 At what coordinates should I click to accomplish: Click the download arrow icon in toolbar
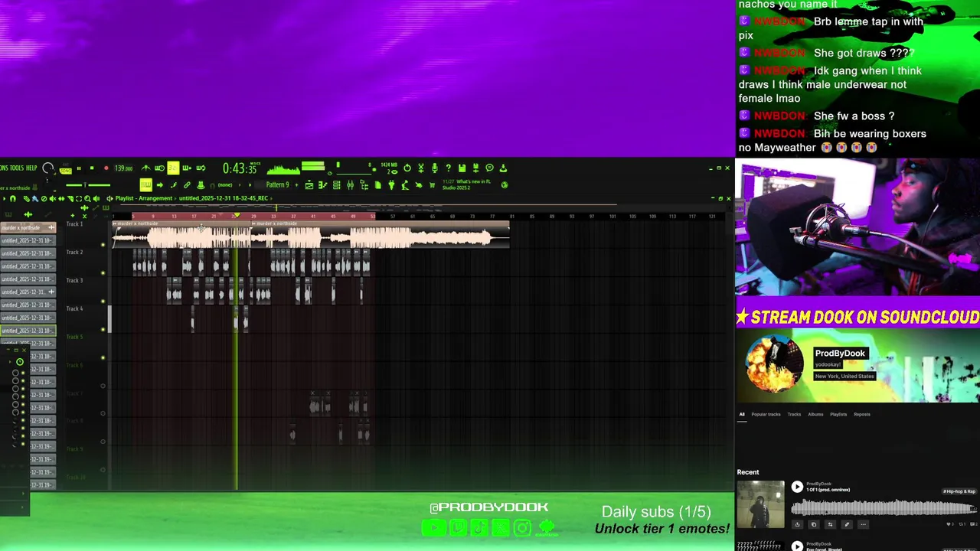coord(503,168)
